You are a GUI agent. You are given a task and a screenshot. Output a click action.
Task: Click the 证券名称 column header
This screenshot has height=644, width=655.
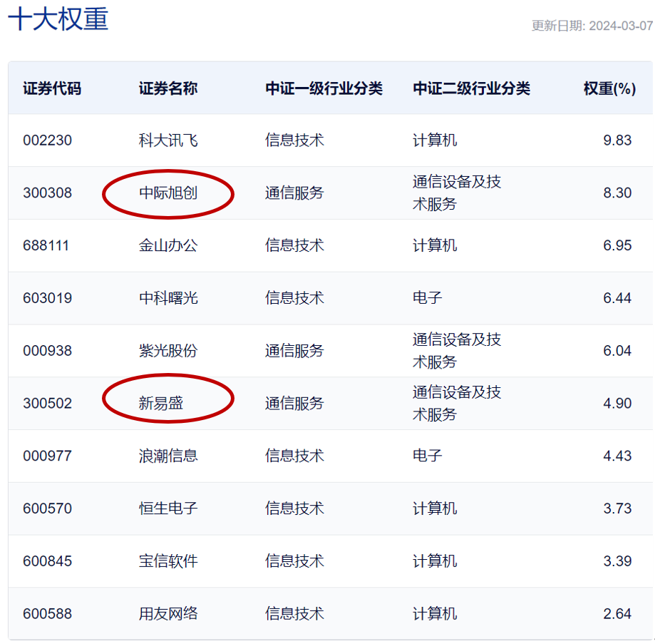pyautogui.click(x=168, y=88)
